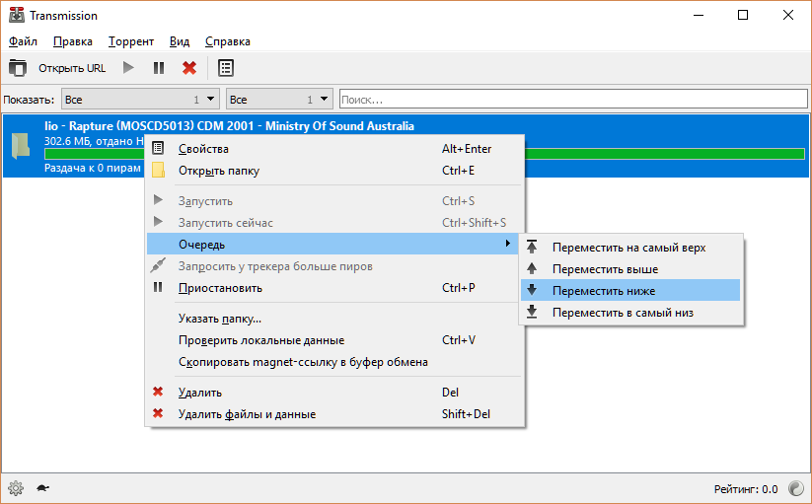Click the plug icon beside Запросить у трекера
The image size is (812, 504).
[158, 265]
